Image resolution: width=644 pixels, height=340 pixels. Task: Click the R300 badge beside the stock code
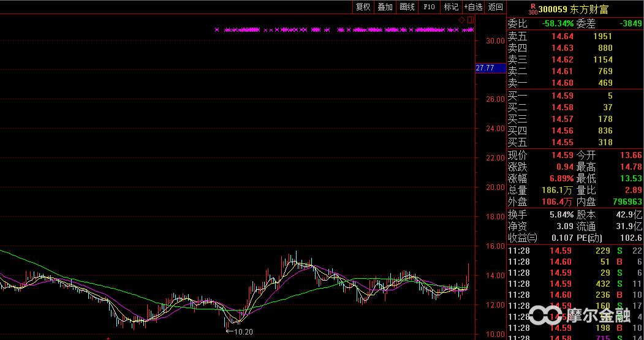532,9
